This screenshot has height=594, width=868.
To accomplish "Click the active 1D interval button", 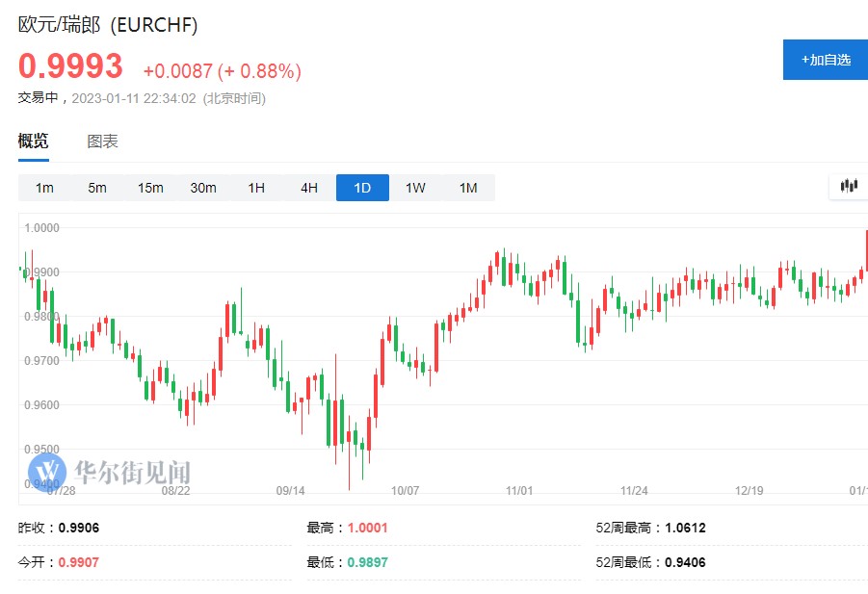I will (362, 188).
